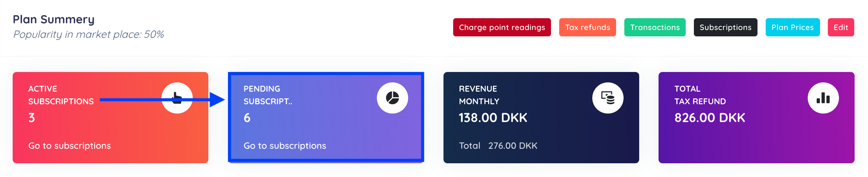
Task: Click the pointing hand icon on Active Subscriptions
Action: click(x=177, y=98)
